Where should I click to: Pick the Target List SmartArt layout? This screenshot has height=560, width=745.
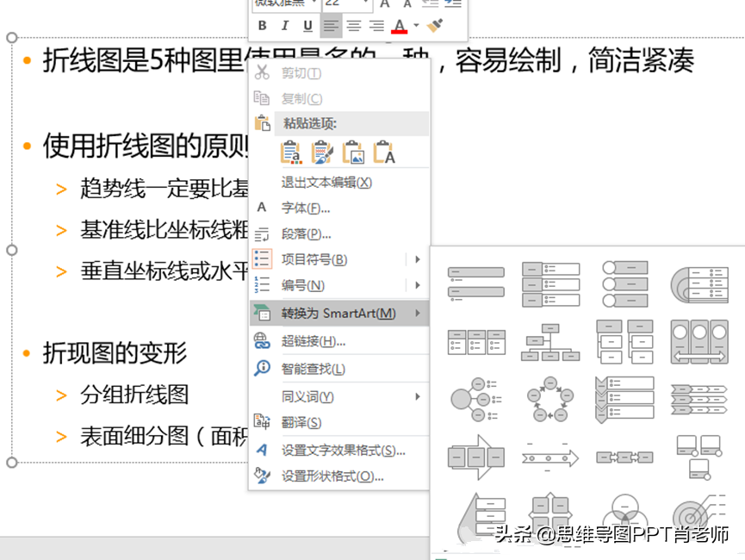(699, 513)
